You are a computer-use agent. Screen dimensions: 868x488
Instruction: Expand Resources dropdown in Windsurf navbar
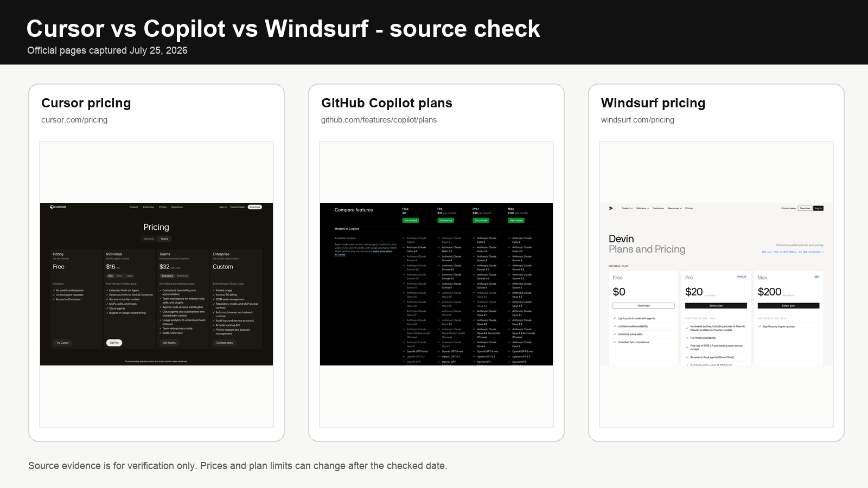pos(674,208)
